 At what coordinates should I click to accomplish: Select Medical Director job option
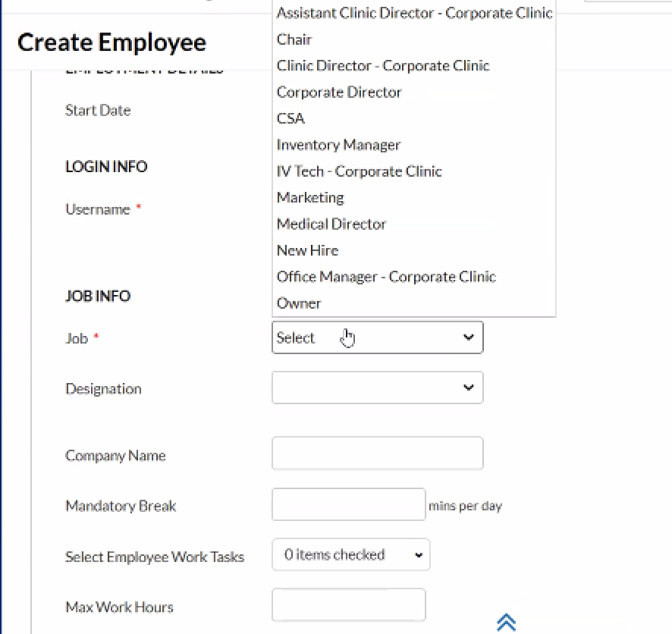[x=414, y=224]
